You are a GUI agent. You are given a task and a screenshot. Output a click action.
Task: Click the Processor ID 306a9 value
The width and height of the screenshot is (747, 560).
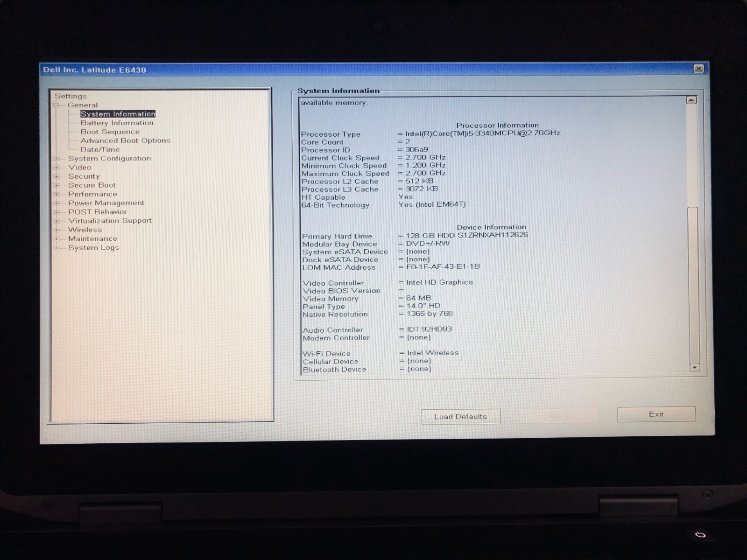[x=416, y=150]
